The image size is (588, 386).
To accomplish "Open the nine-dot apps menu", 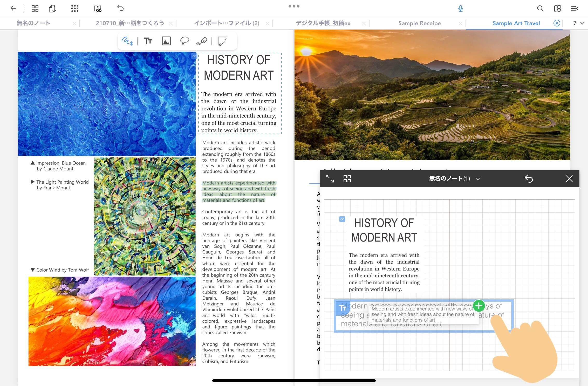I will tap(75, 9).
